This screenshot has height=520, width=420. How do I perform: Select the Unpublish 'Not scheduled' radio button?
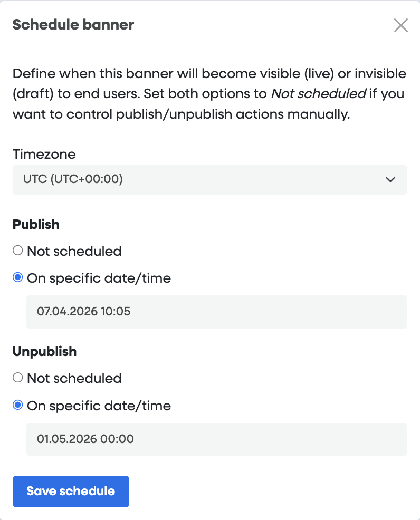point(18,378)
